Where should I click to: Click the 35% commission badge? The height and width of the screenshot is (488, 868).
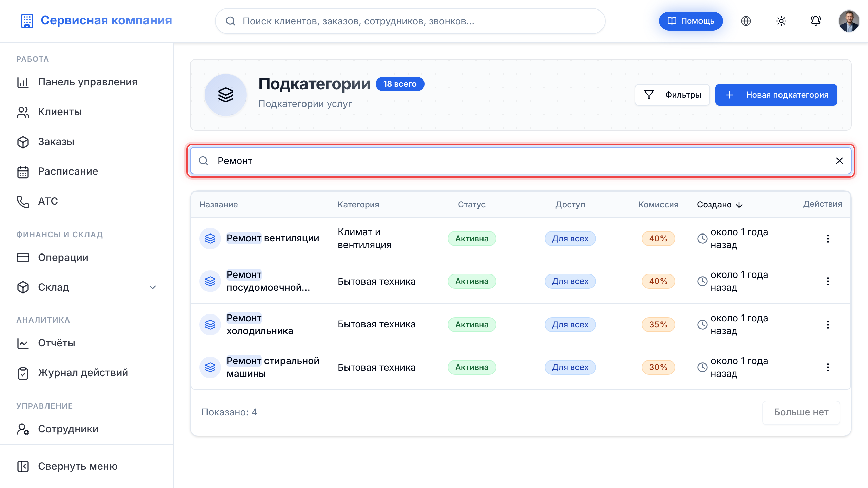coord(658,325)
